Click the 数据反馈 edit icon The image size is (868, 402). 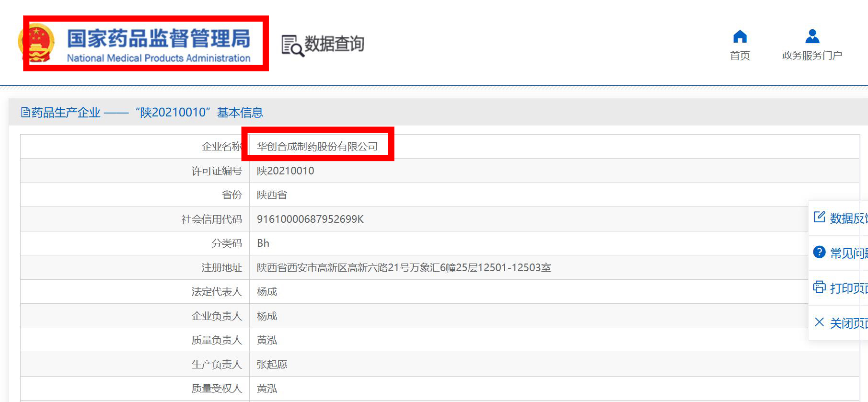[x=820, y=217]
